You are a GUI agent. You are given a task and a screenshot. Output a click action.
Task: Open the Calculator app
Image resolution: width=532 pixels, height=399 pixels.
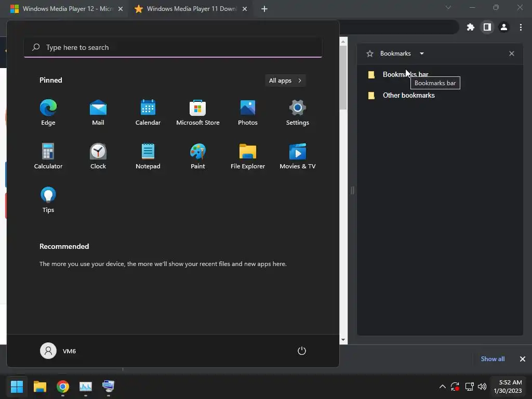point(48,156)
